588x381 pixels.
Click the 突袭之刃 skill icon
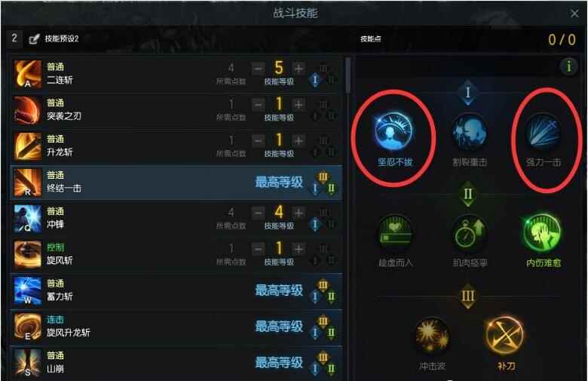click(27, 110)
